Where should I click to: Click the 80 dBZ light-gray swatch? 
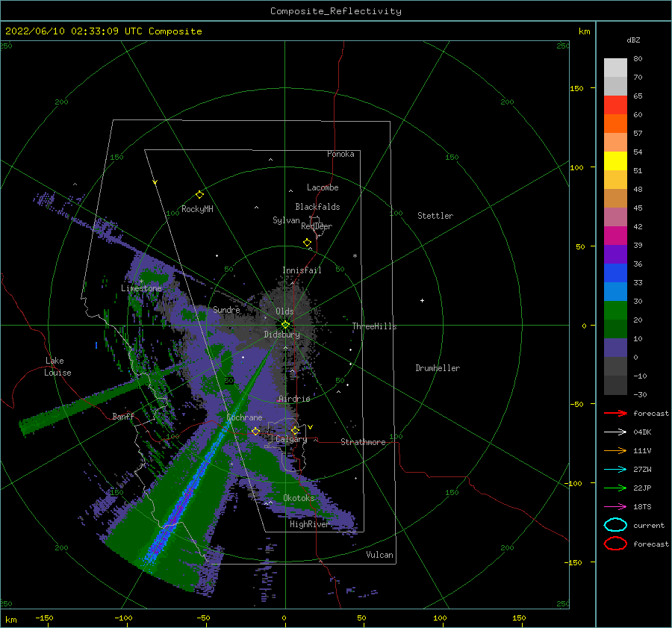point(615,67)
